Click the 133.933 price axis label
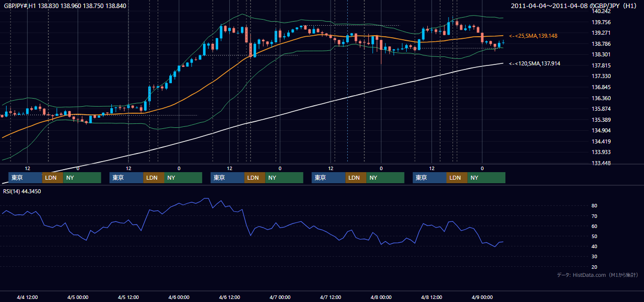 click(602, 152)
